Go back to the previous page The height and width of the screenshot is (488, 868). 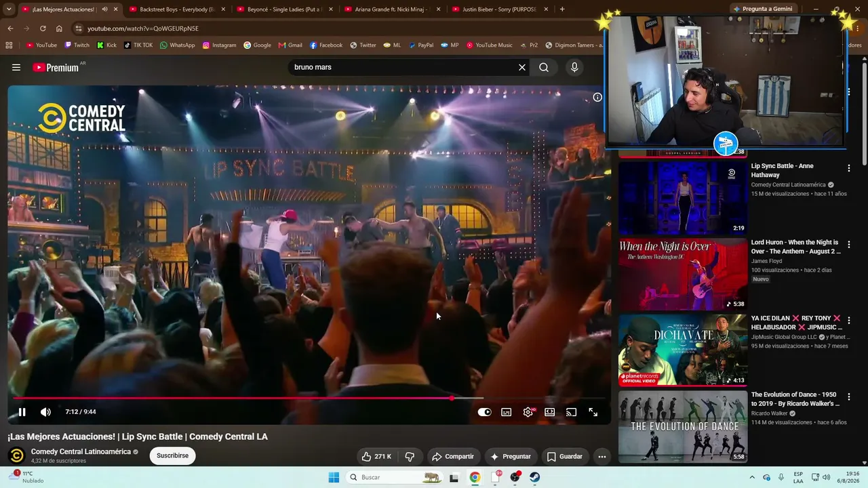pyautogui.click(x=10, y=28)
